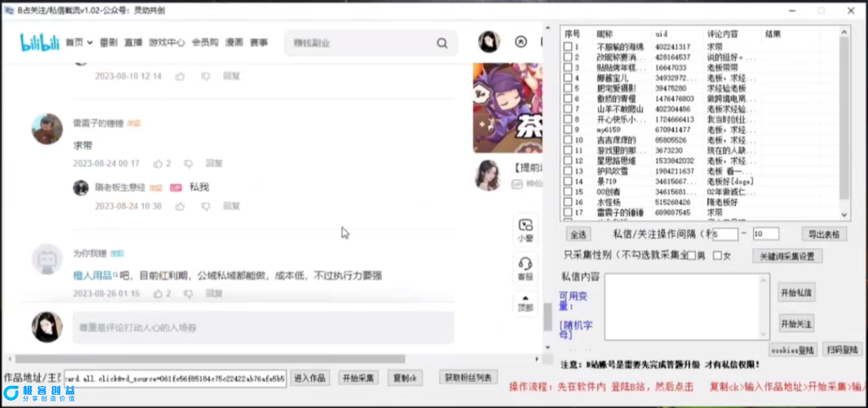Focus the 作品地址 URL input field
Viewport: 868px width, 408px height.
[175, 378]
